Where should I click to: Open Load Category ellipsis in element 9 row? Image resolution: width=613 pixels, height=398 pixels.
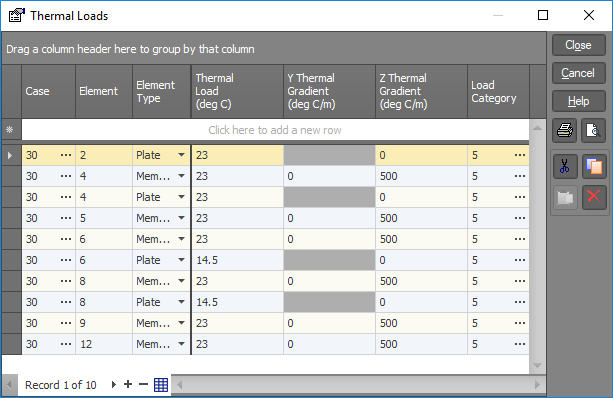pyautogui.click(x=520, y=323)
